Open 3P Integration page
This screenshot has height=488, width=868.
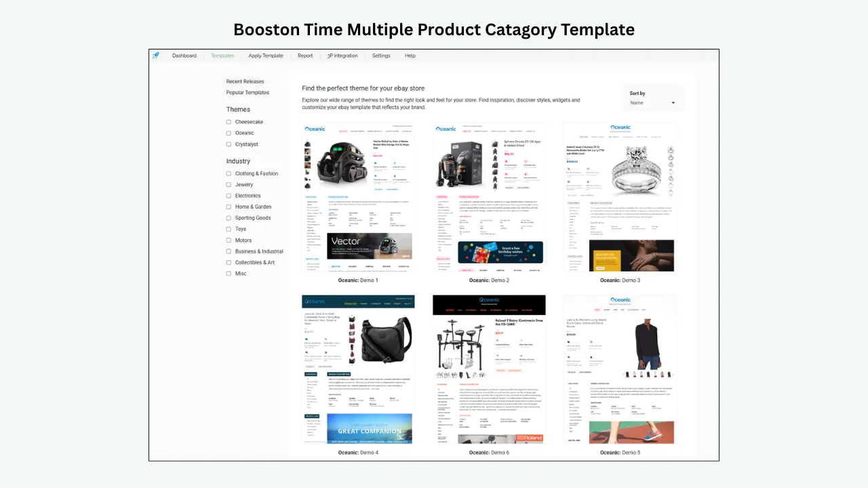click(342, 56)
